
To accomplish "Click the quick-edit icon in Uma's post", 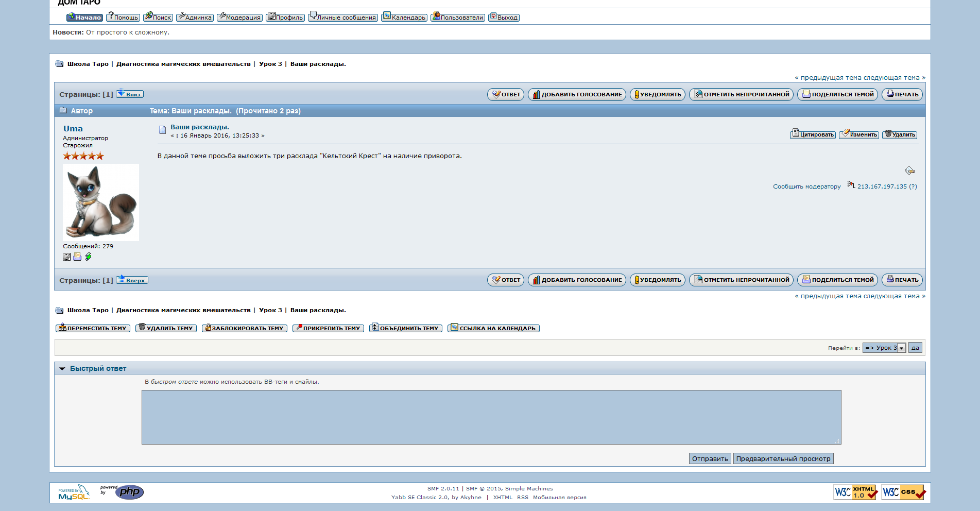I will point(910,171).
